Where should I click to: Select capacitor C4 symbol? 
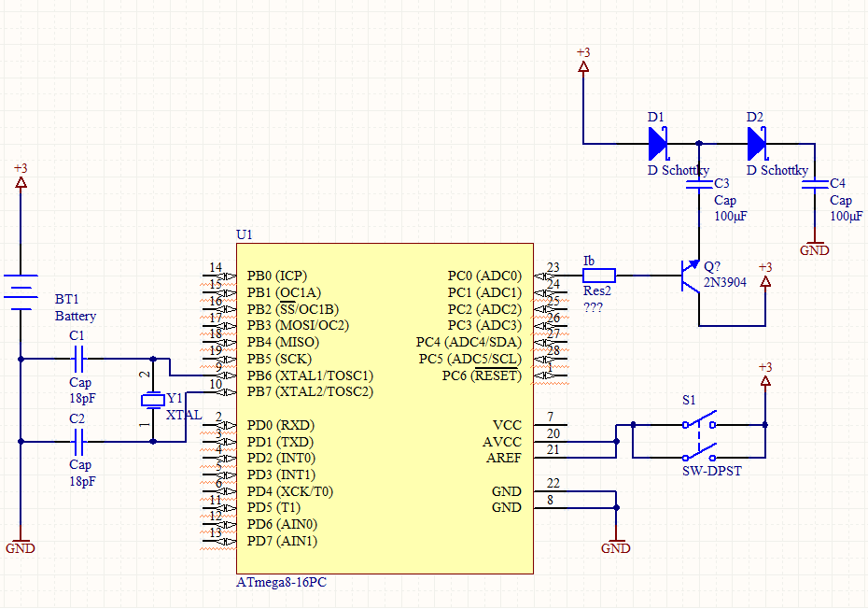(x=815, y=185)
